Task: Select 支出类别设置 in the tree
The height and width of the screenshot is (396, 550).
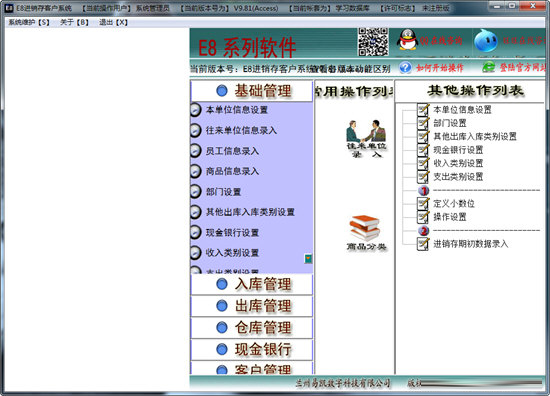Action: (x=458, y=177)
